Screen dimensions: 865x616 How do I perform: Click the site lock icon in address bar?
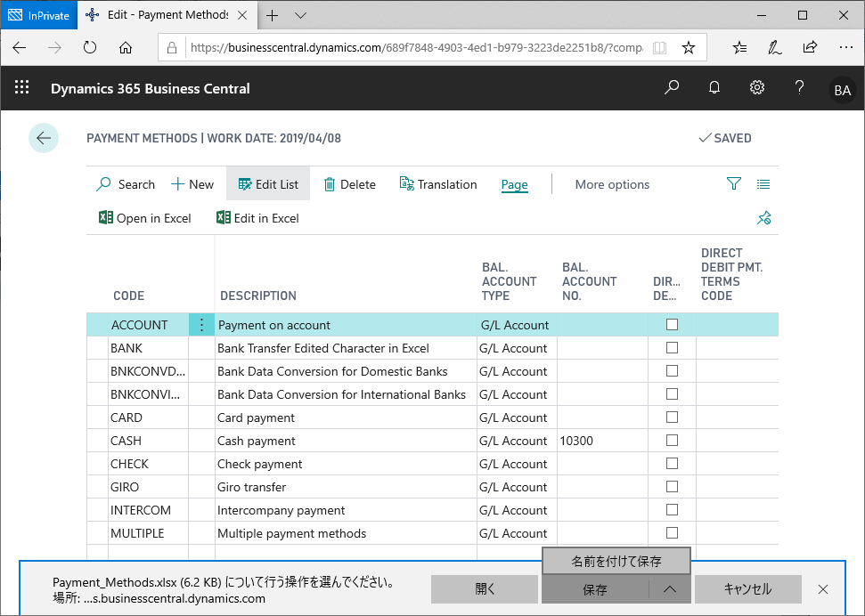pyautogui.click(x=172, y=47)
